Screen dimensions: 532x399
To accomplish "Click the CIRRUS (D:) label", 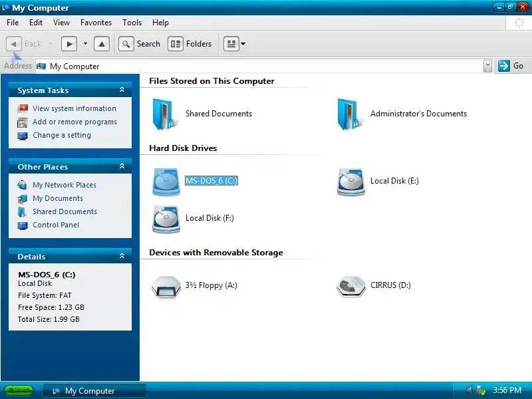I will point(390,285).
